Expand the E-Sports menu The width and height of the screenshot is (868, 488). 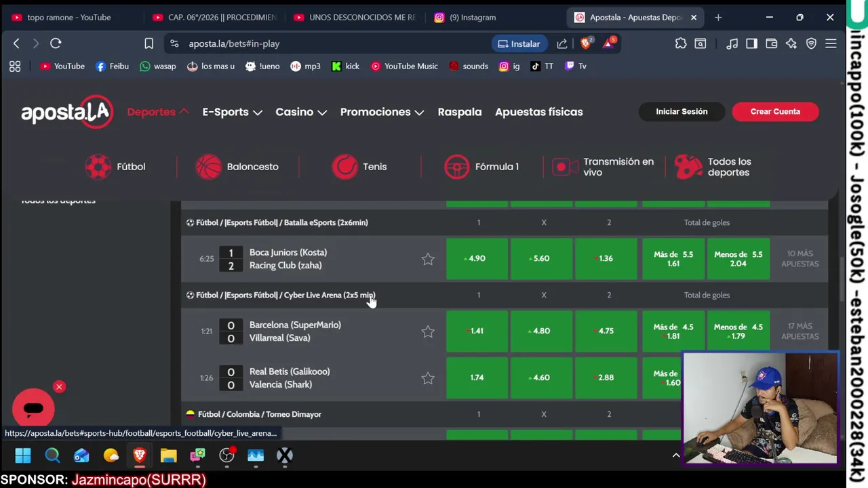[x=232, y=112]
